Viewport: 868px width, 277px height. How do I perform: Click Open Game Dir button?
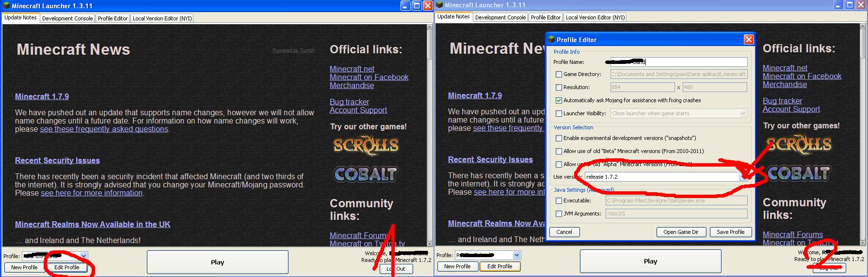coord(681,232)
